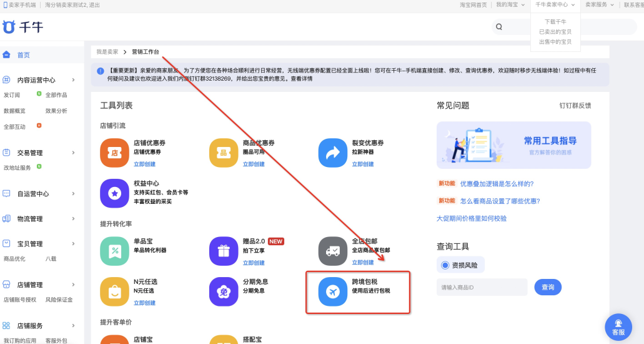Click the 分期免息 purple flower icon

point(224,291)
